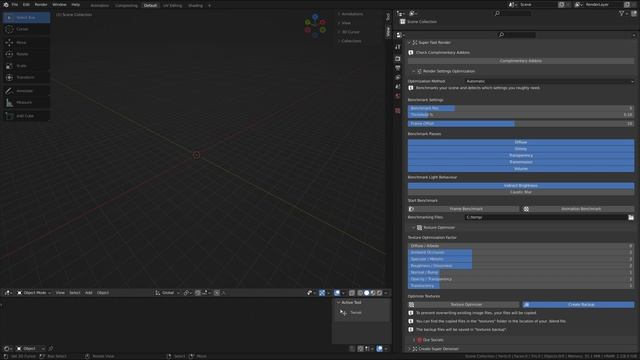The height and width of the screenshot is (360, 640).
Task: Switch viewport to rendered shading mode
Action: [380, 293]
